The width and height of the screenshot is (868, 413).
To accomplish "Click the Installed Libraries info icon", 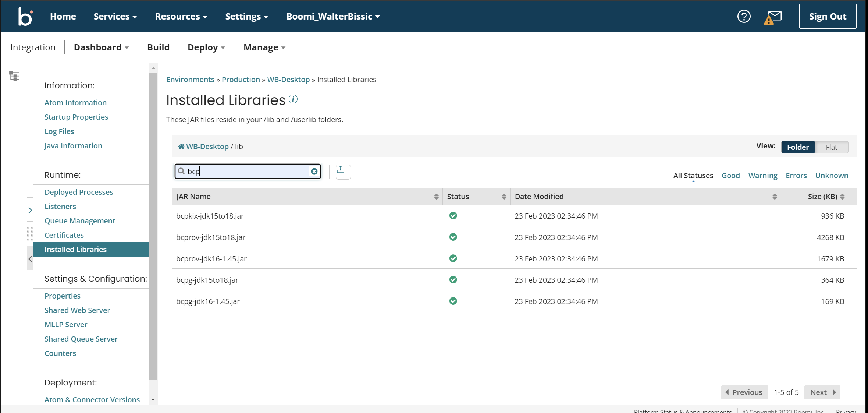I will 293,99.
